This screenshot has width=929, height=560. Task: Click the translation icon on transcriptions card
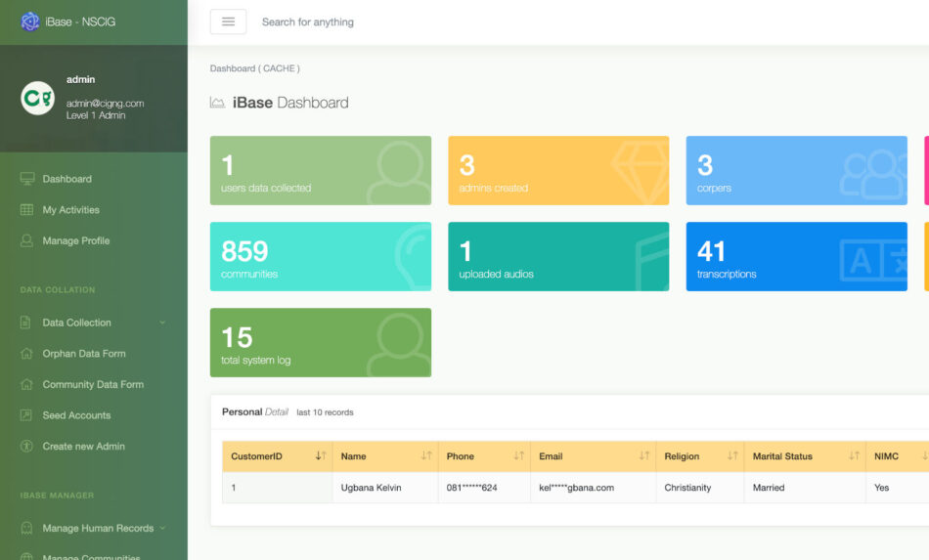click(872, 259)
